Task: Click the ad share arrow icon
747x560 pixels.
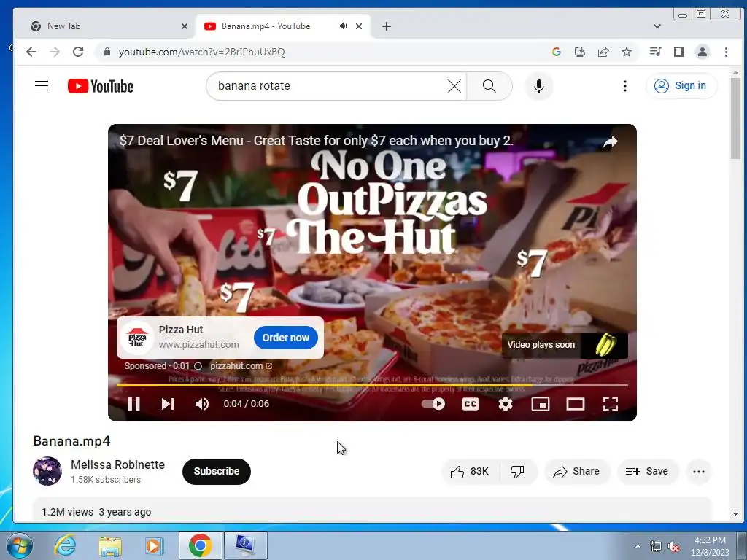Action: pyautogui.click(x=611, y=141)
